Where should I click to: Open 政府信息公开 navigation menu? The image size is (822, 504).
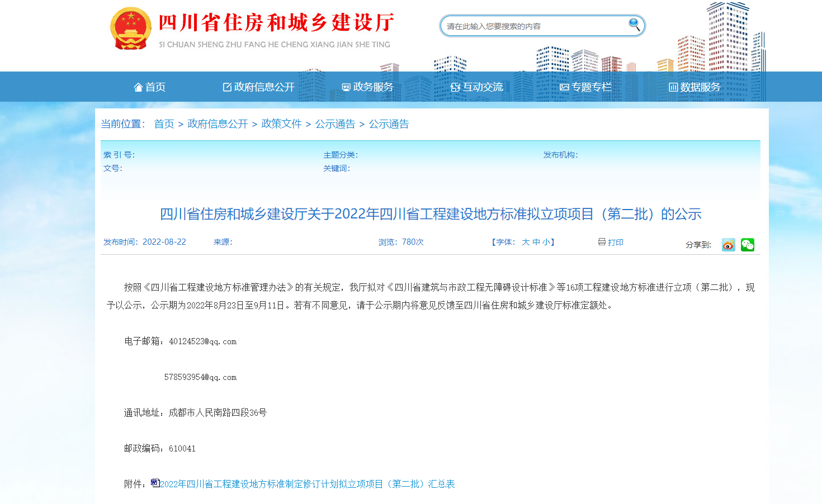coord(258,87)
